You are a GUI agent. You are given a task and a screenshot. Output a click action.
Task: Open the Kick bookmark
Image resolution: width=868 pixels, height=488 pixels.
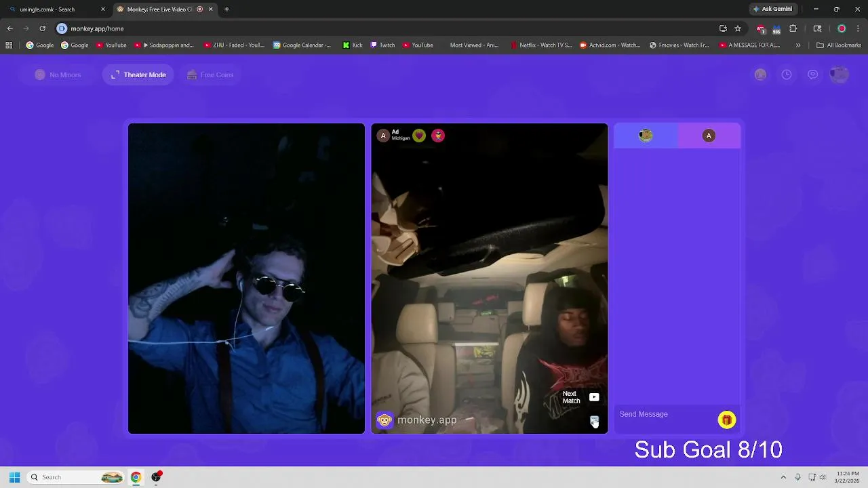[x=353, y=45]
